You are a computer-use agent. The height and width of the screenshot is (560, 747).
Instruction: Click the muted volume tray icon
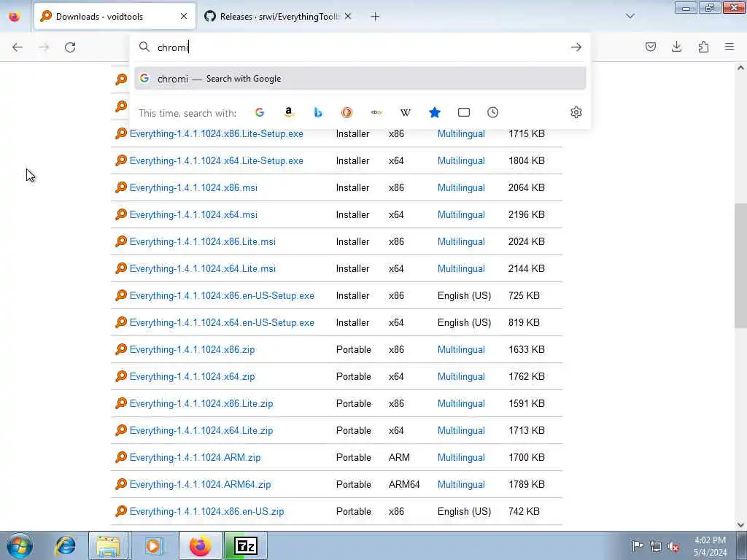673,547
